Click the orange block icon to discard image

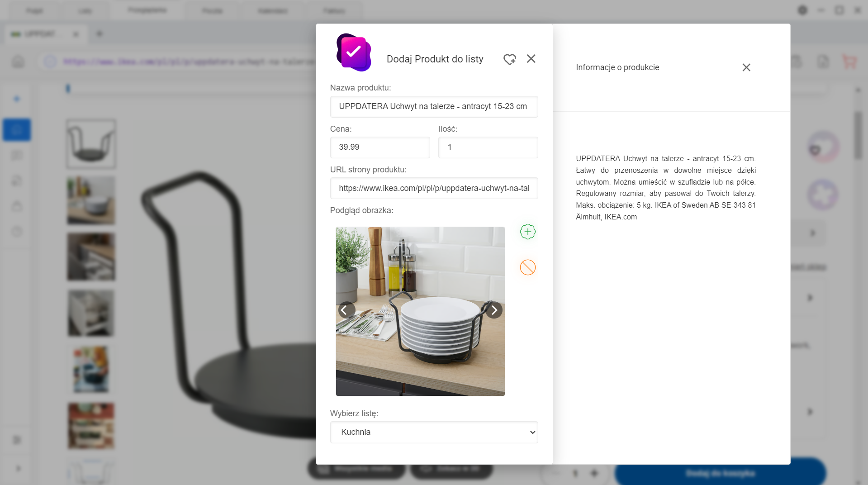tap(527, 267)
